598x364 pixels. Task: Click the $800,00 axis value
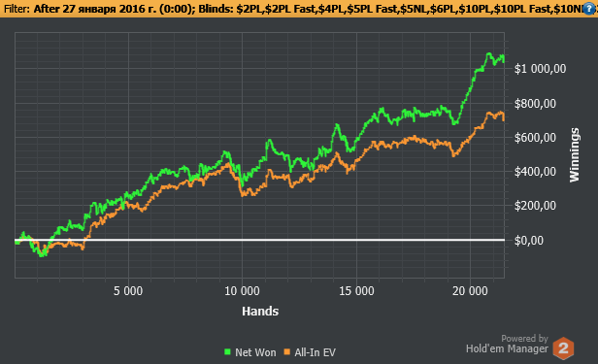(x=535, y=103)
